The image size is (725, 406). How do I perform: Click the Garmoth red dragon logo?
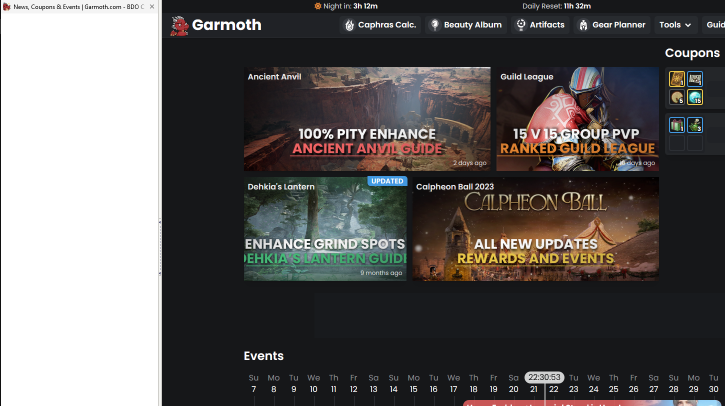click(x=179, y=26)
